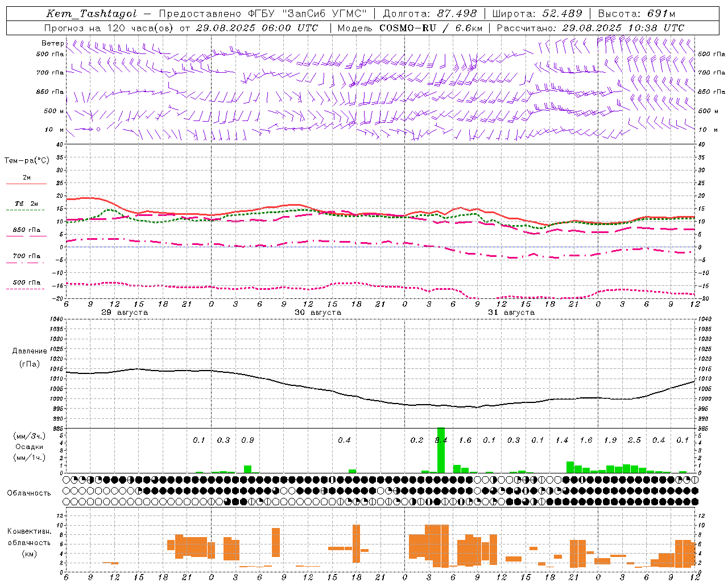The height and width of the screenshot is (582, 728).
Task: Click the 'Осадки' precipitation label
Action: pos(29,447)
